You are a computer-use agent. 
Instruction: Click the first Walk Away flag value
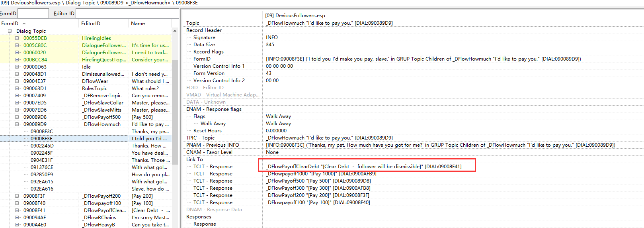tap(278, 116)
